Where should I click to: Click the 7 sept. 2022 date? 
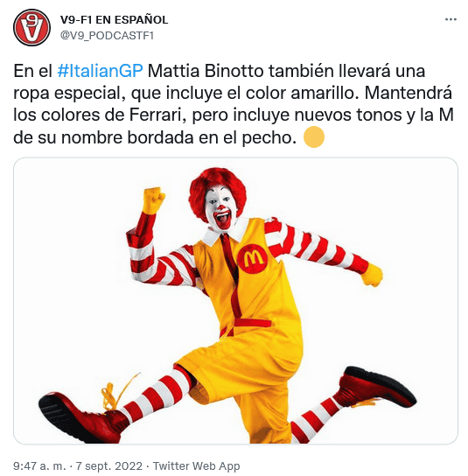pos(109,466)
